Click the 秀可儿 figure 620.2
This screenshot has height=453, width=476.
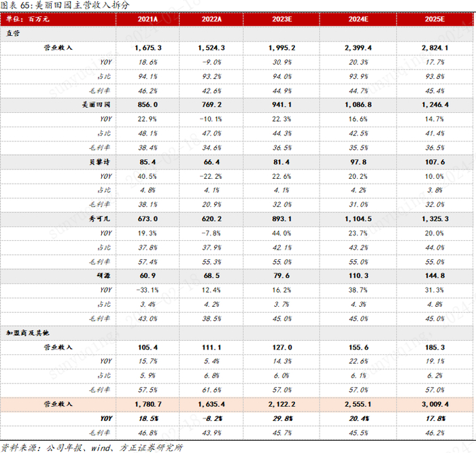click(211, 218)
